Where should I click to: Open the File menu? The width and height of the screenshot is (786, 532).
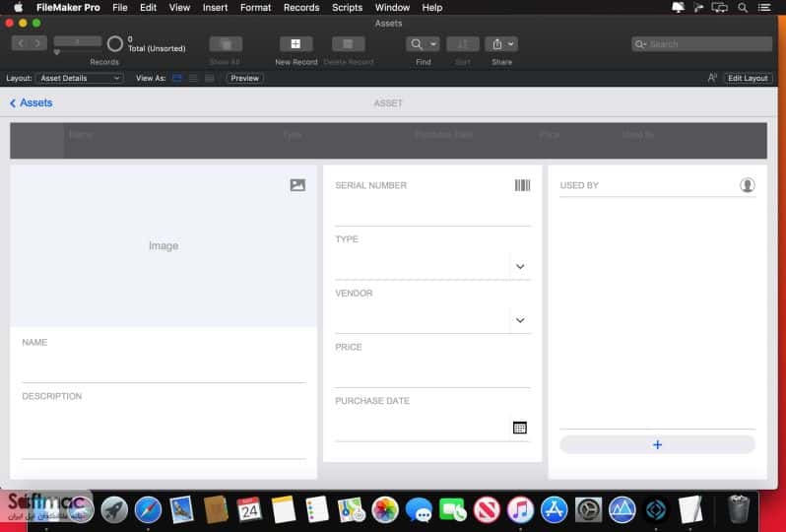pyautogui.click(x=120, y=8)
